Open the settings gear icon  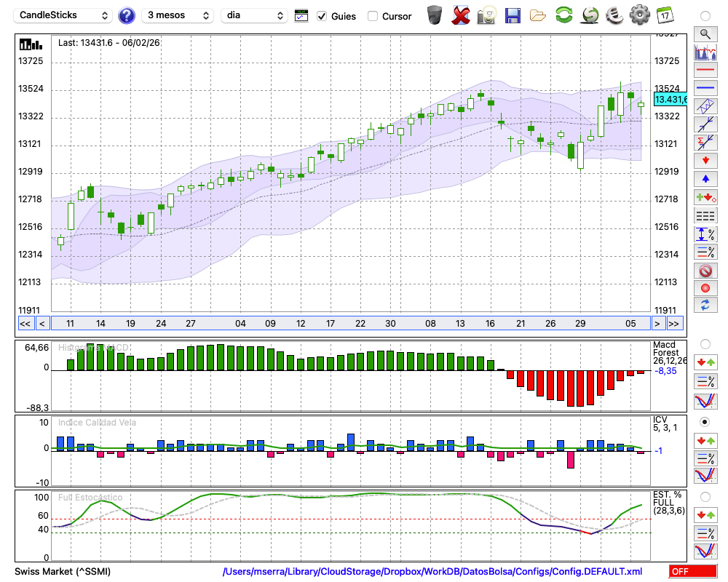tap(639, 15)
